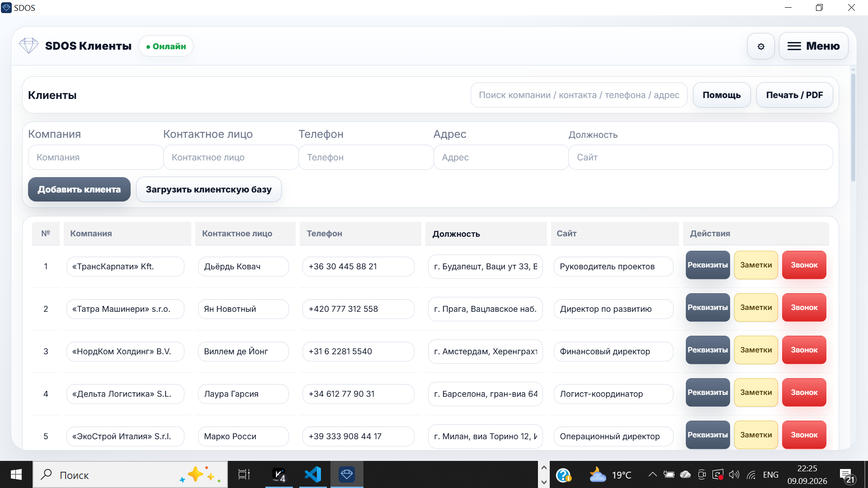Click company cell «Дельта Логистика» S.L.
Image resolution: width=868 pixels, height=488 pixels.
pos(125,394)
